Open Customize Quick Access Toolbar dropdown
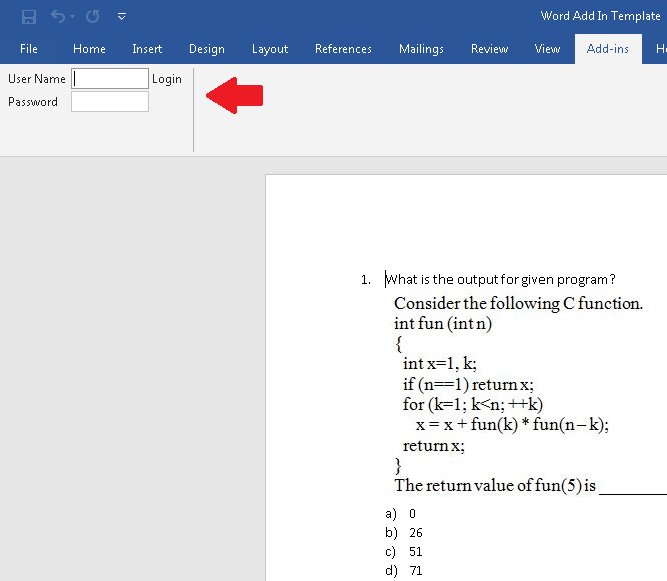Screen dimensions: 667x581 (122, 17)
